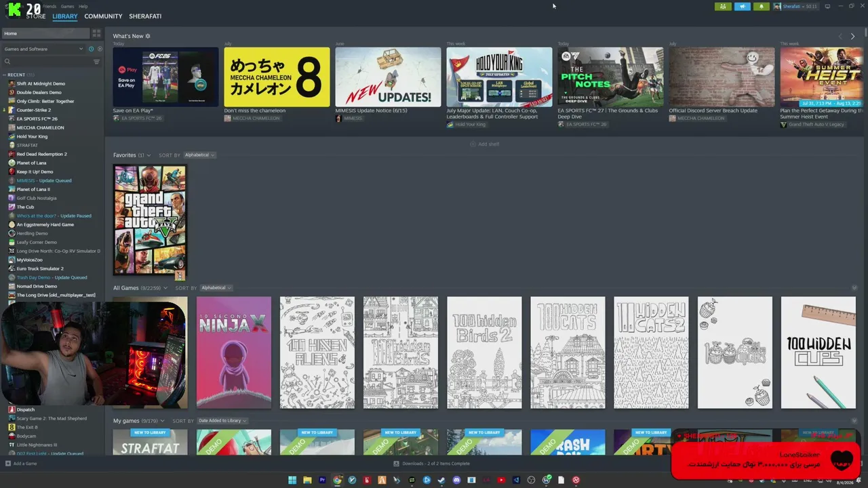Viewport: 868px width, 488px height.
Task: Open the 'Save on EA Play' news link
Action: (x=133, y=110)
